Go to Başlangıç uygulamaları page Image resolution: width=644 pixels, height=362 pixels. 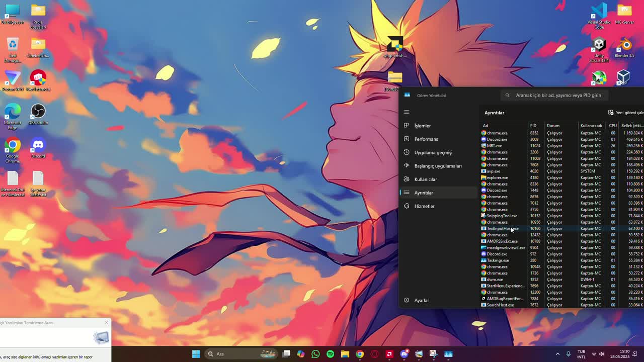click(x=437, y=166)
